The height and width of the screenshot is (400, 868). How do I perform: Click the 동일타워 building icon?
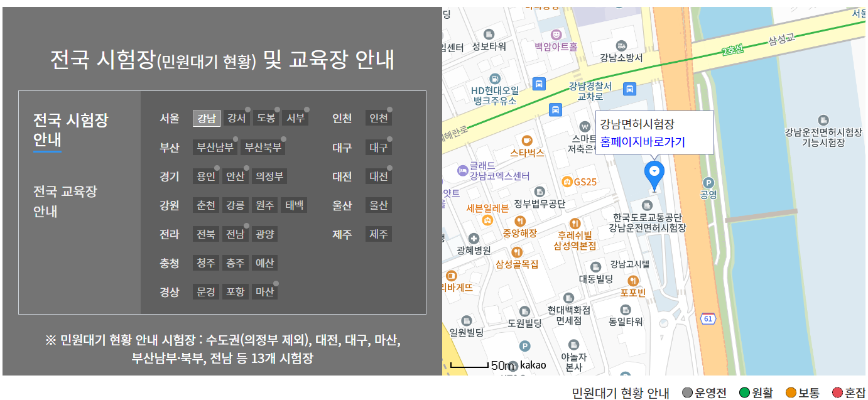click(x=625, y=310)
